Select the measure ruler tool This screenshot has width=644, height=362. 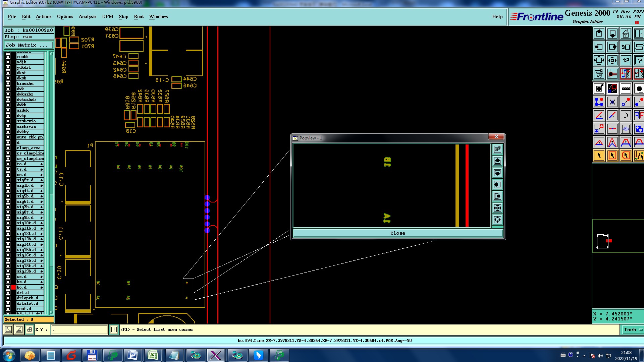click(626, 89)
